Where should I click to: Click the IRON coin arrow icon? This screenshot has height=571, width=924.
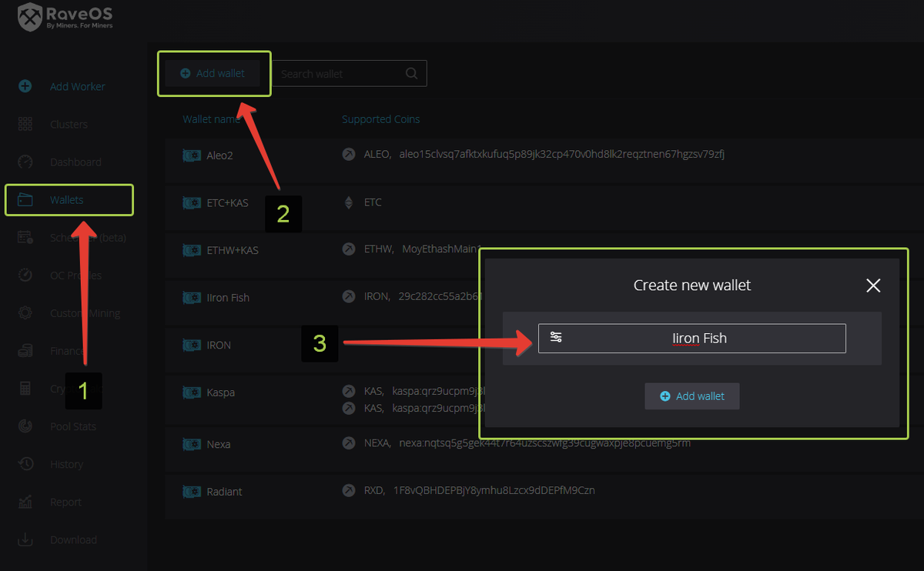click(x=349, y=296)
